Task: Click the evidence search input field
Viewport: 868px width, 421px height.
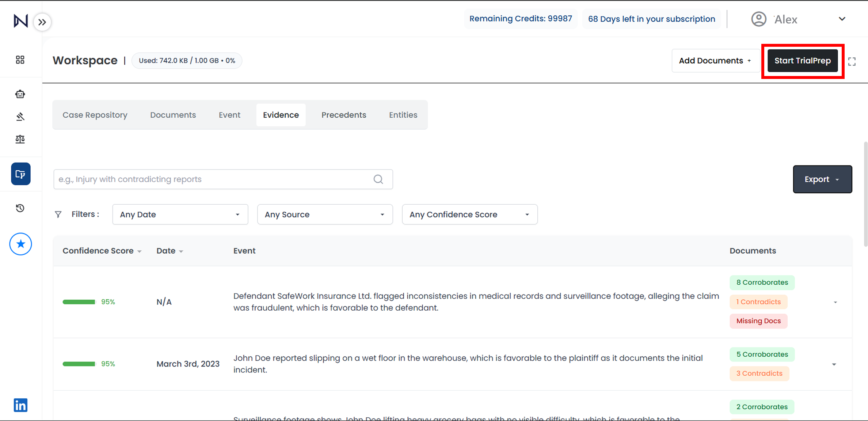Action: tap(212, 179)
